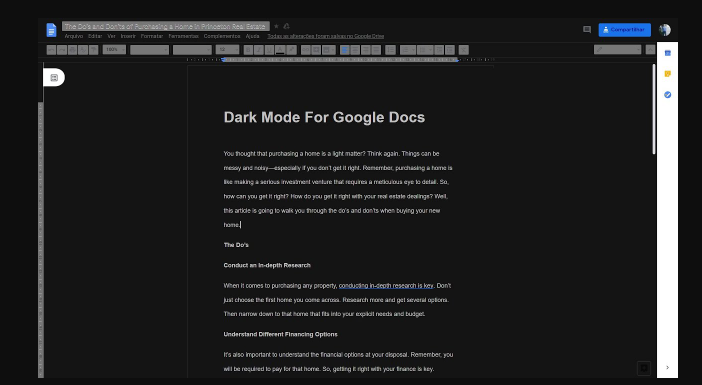Open Google Keep side panel
Image resolution: width=702 pixels, height=385 pixels.
click(x=668, y=74)
